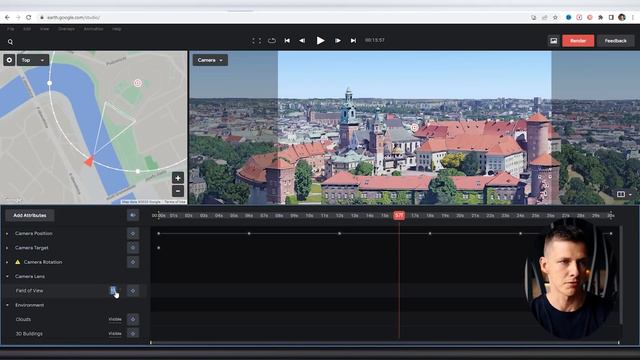Image resolution: width=640 pixels, height=360 pixels.
Task: Select first Camera Position keyframe
Action: coord(158,233)
